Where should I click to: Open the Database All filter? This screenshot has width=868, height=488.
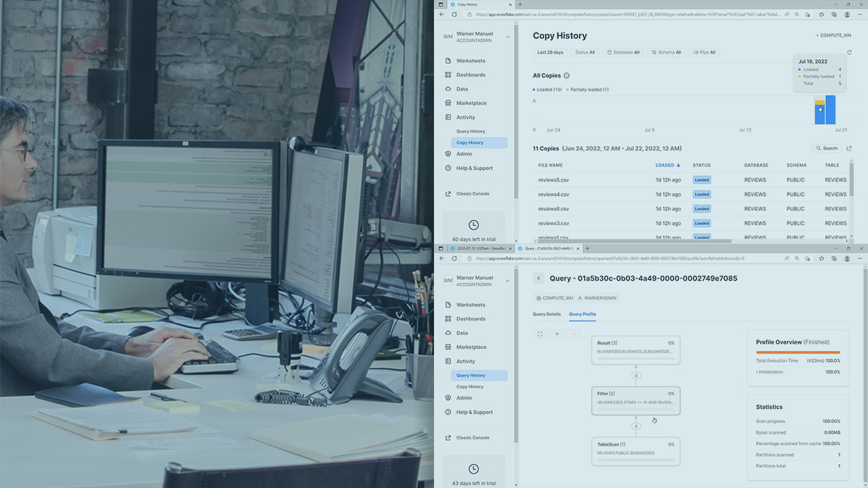tap(623, 52)
